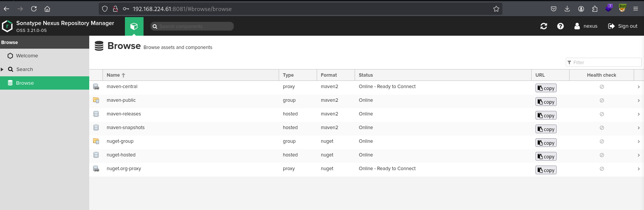Screen dimensions: 644x210
Task: Go to the browser home page
Action: coord(47,9)
